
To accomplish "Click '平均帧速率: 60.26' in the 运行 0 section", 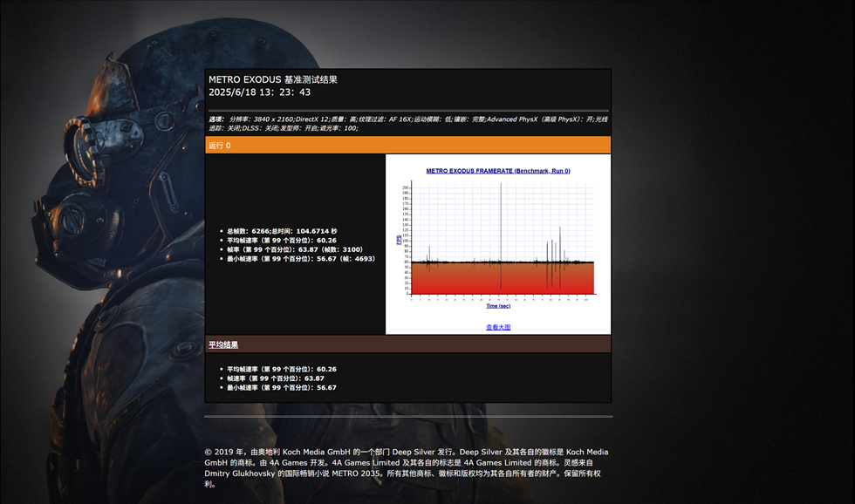I will [x=281, y=241].
